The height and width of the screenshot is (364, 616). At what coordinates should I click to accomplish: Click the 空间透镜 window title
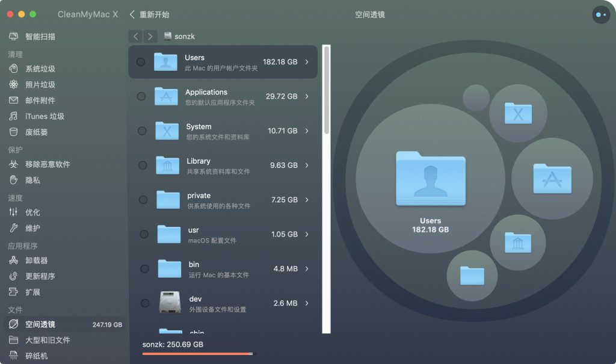pos(370,14)
